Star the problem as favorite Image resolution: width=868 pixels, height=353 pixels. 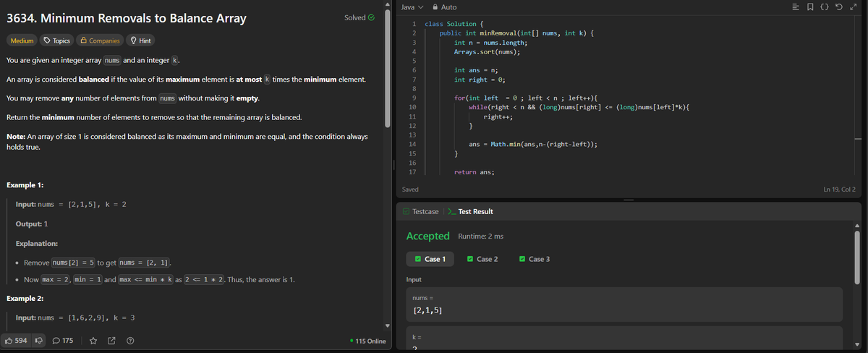93,340
